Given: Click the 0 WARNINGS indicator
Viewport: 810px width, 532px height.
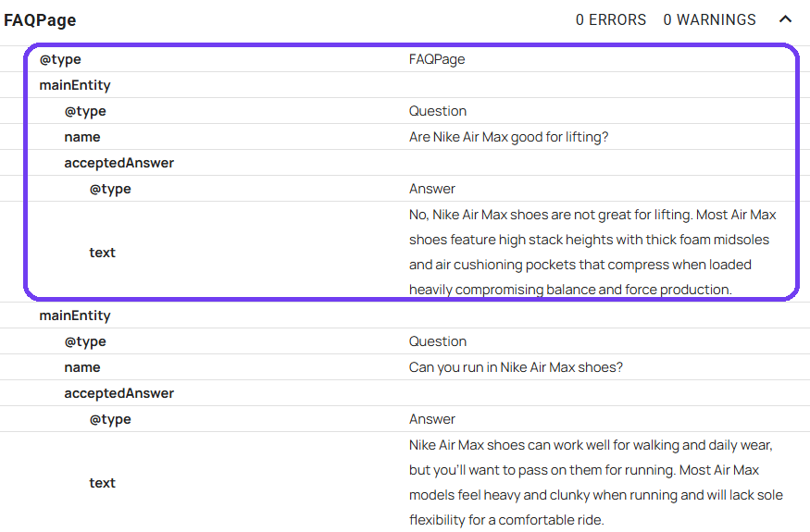Looking at the screenshot, I should coord(709,19).
